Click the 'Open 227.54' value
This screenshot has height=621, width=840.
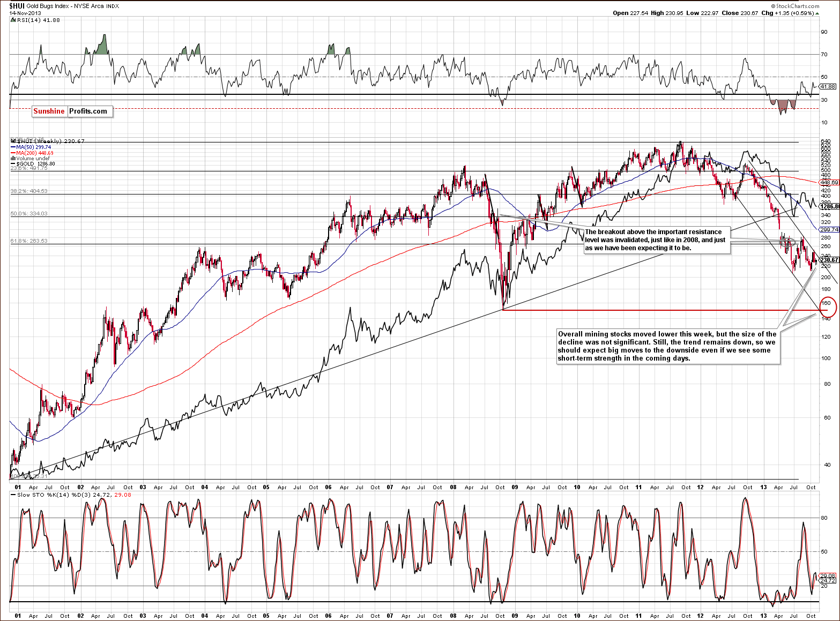pyautogui.click(x=631, y=13)
